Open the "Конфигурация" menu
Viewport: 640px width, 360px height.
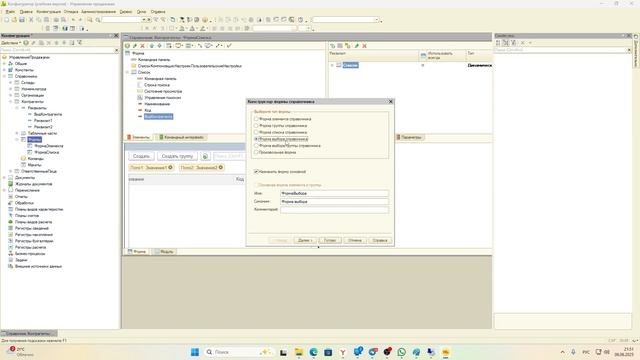48,12
